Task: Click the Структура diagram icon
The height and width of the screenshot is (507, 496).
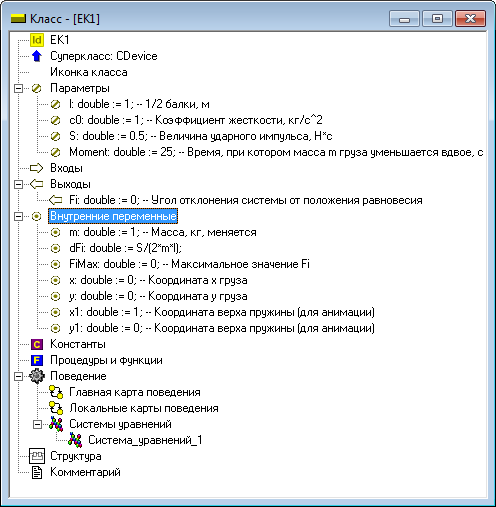Action: [x=37, y=456]
